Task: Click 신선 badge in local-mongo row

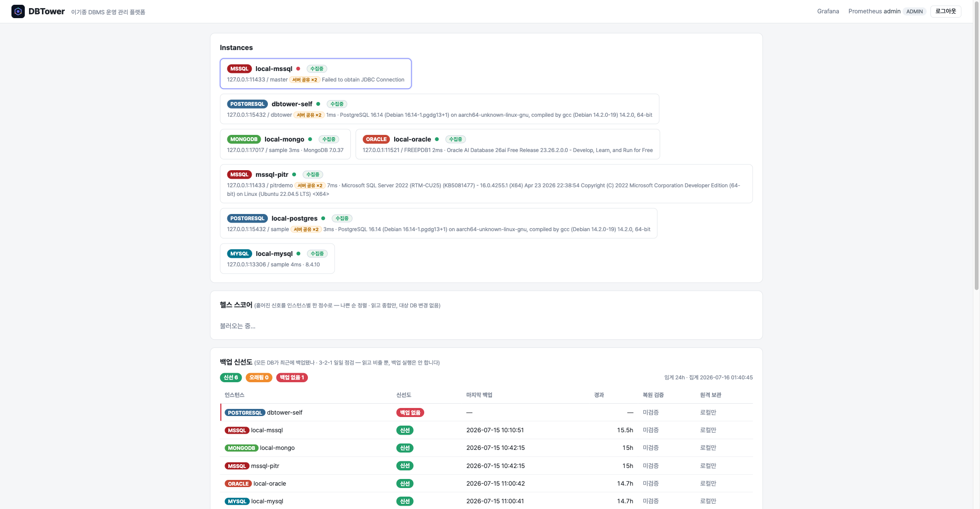Action: click(405, 448)
